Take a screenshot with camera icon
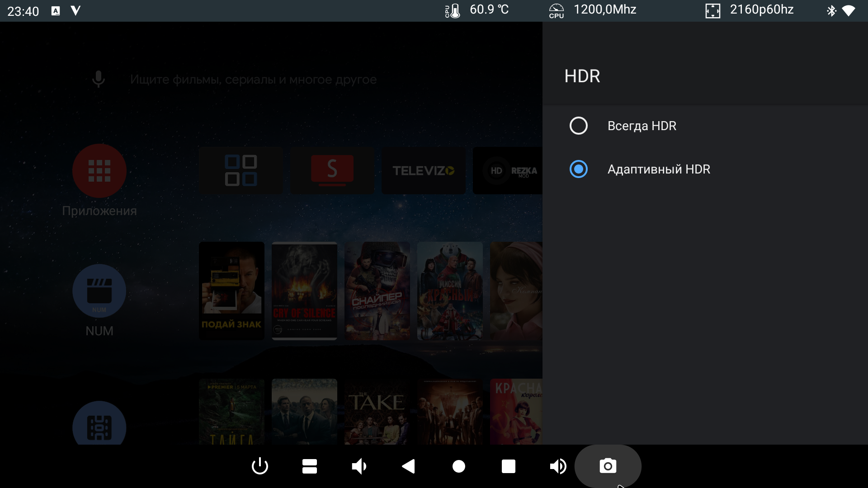The image size is (868, 488). click(608, 466)
